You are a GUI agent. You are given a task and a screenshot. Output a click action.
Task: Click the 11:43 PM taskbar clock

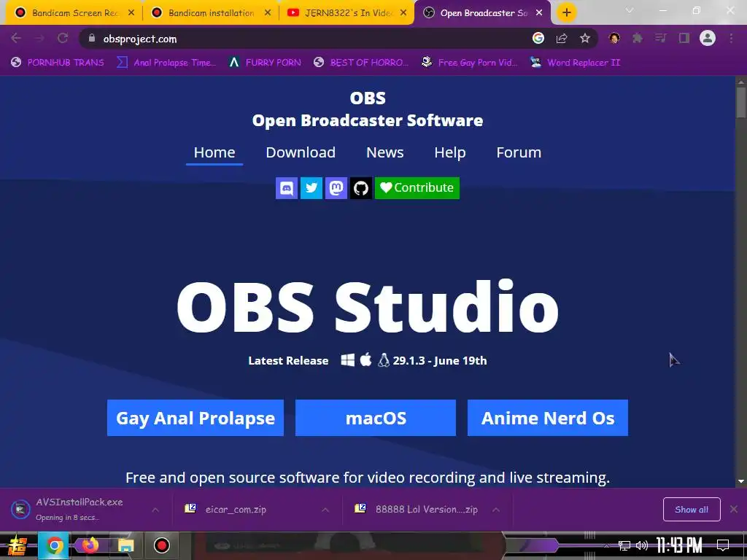pos(679,545)
